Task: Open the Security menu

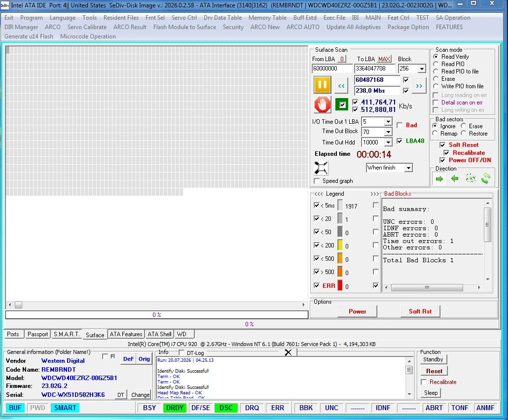Action: 233,27
